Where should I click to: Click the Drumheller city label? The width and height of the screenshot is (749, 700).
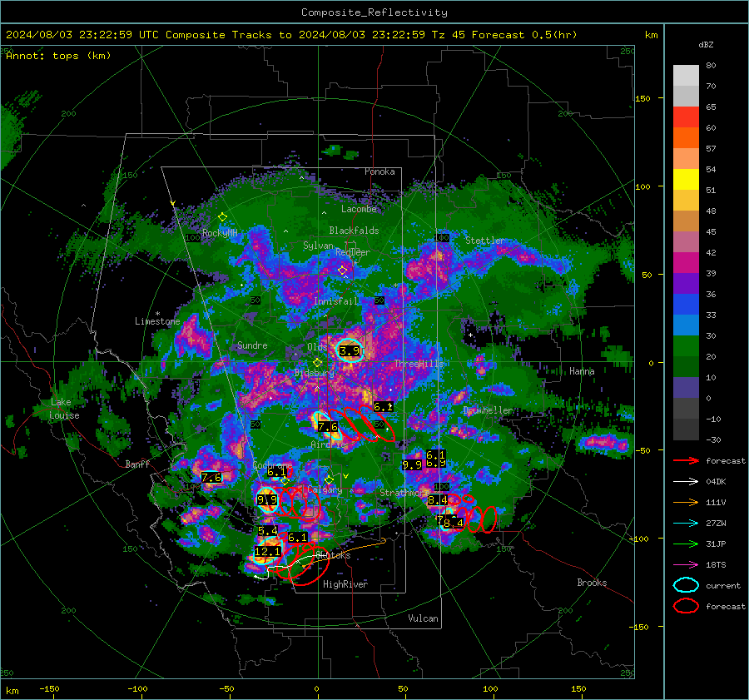[x=488, y=410]
